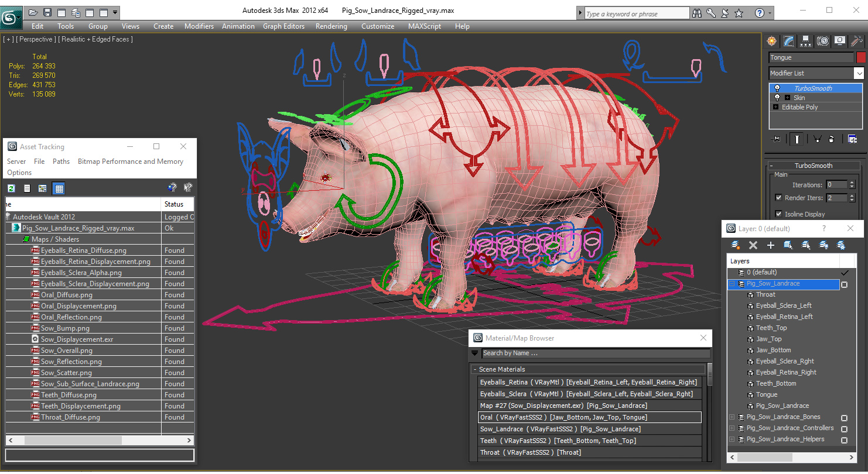Image resolution: width=868 pixels, height=474 pixels.
Task: Toggle TurboSmooth modifier lightbulb
Action: tap(777, 88)
